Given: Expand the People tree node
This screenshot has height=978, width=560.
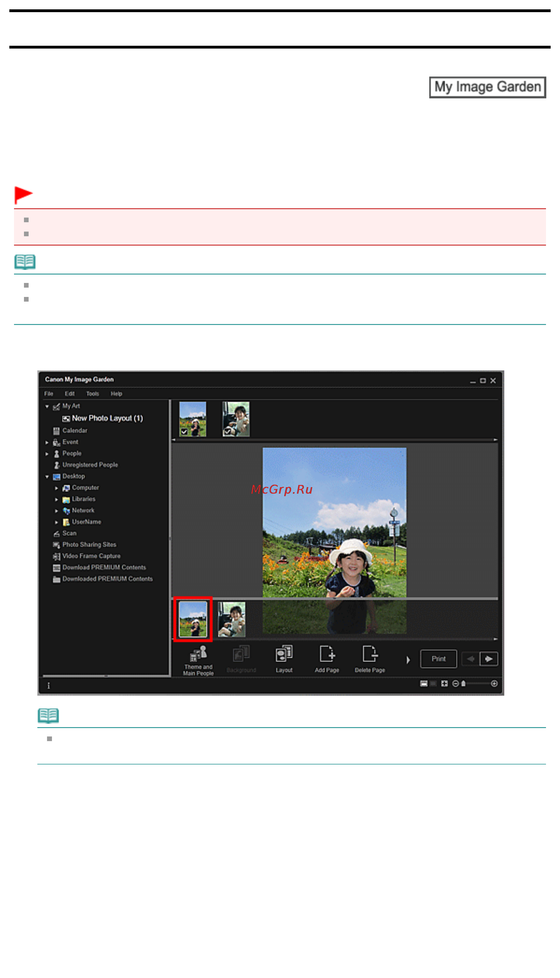Looking at the screenshot, I should (x=47, y=454).
